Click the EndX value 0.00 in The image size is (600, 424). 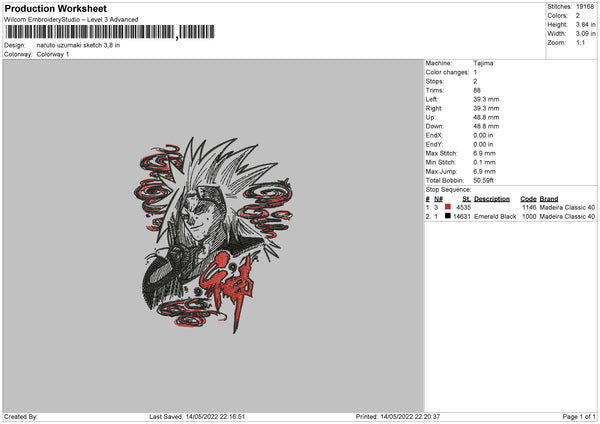[483, 135]
